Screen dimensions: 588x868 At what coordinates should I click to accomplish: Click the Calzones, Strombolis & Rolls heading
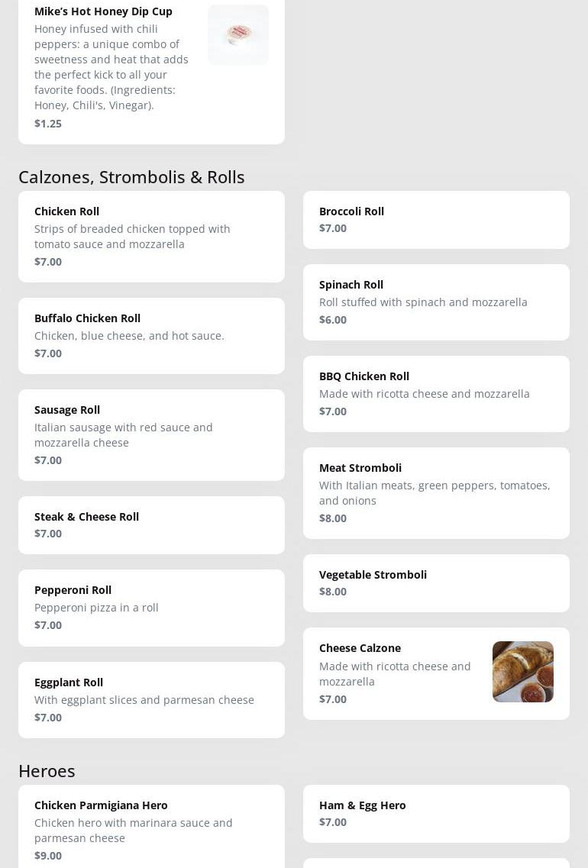click(131, 177)
